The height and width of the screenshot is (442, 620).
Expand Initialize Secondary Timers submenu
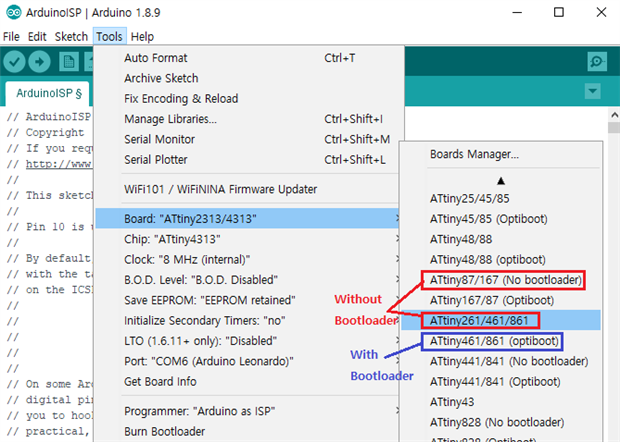(x=247, y=321)
